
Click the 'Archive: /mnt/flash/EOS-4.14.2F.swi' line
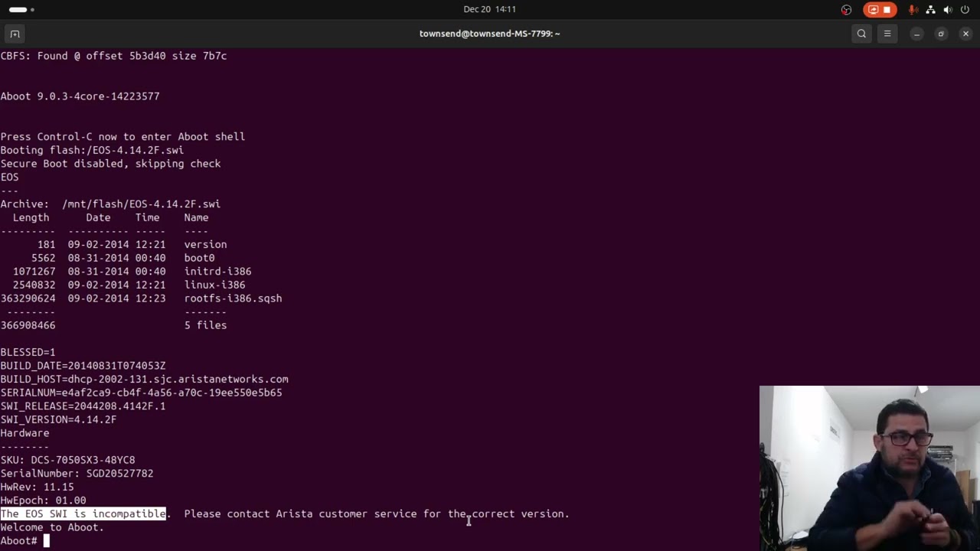(x=110, y=204)
